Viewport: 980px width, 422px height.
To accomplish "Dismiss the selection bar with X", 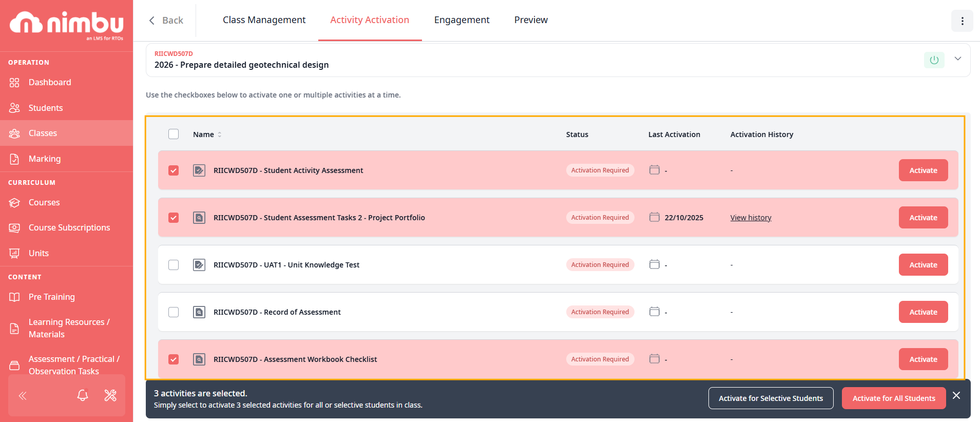I will click(x=956, y=395).
